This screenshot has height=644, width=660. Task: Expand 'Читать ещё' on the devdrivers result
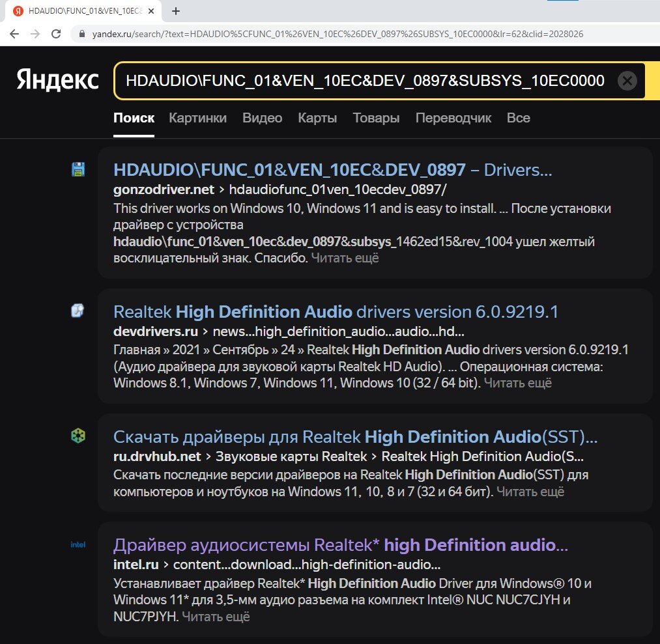pos(518,383)
